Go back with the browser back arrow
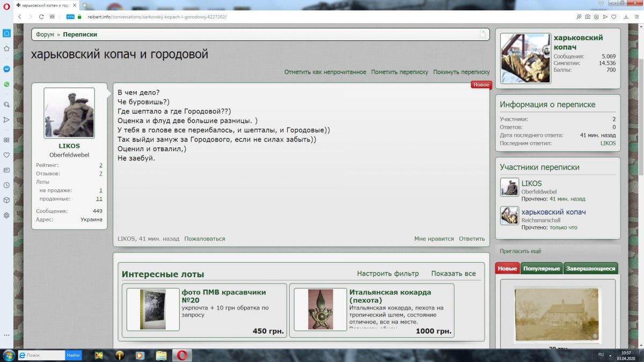The image size is (644, 362). pos(20,17)
